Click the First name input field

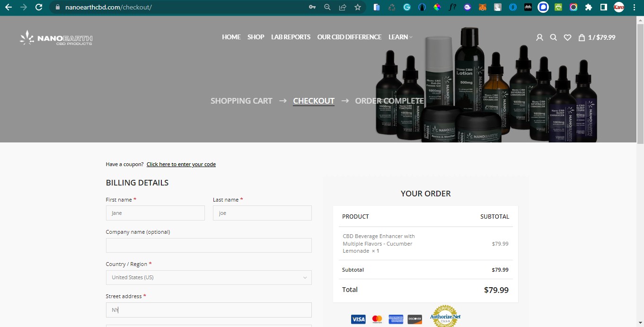[x=155, y=213]
